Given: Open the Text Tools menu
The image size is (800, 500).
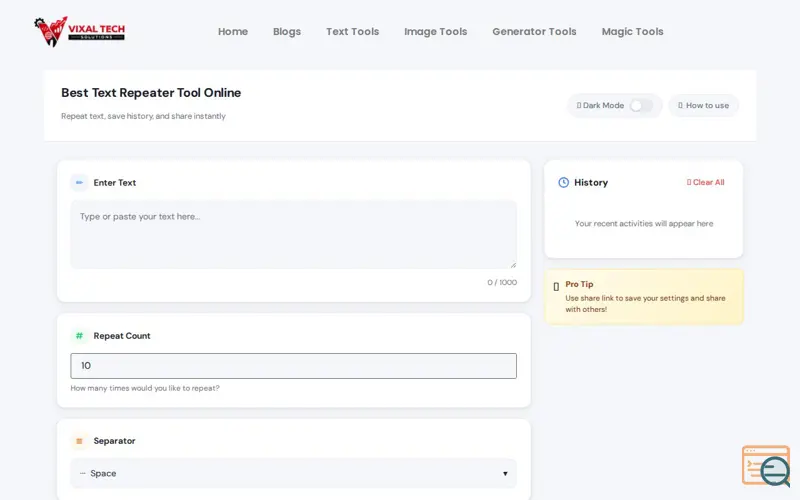Looking at the screenshot, I should point(353,32).
